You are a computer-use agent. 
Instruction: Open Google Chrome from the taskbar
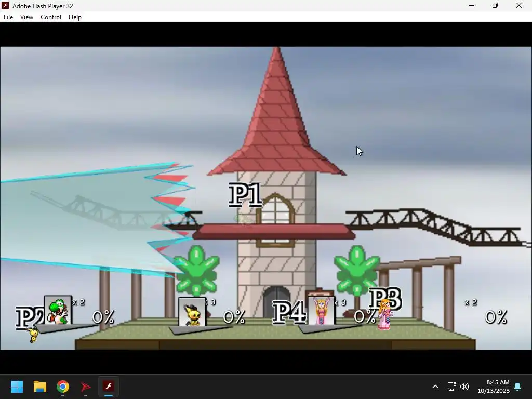click(x=63, y=387)
